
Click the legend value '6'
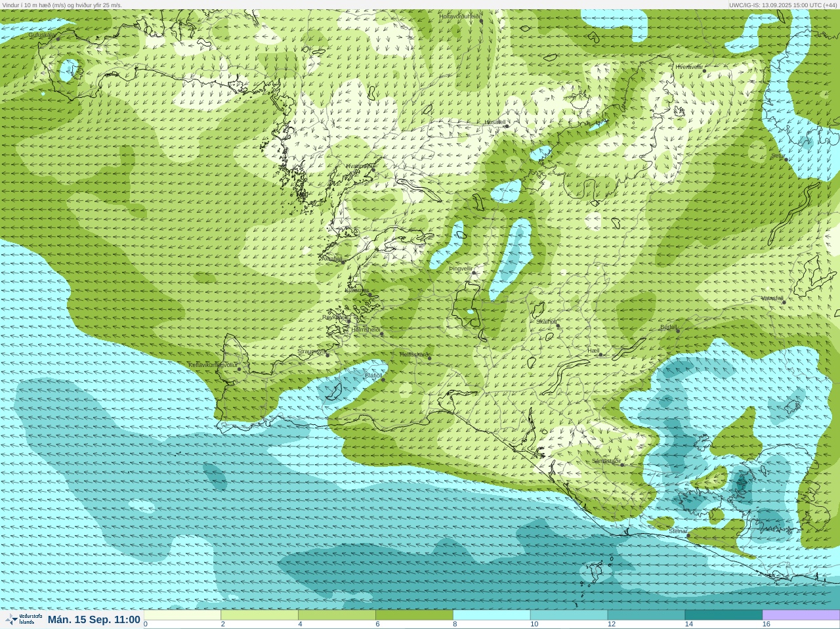(378, 624)
